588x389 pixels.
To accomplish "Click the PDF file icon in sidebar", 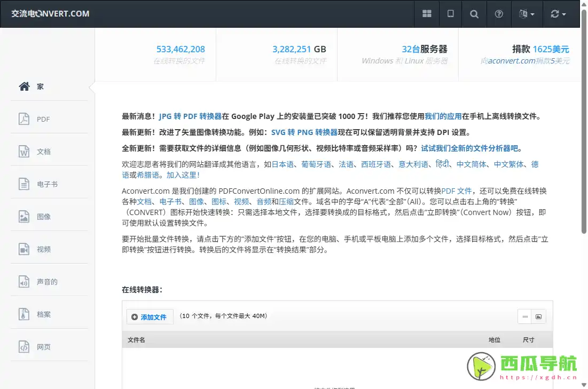I will coord(24,119).
